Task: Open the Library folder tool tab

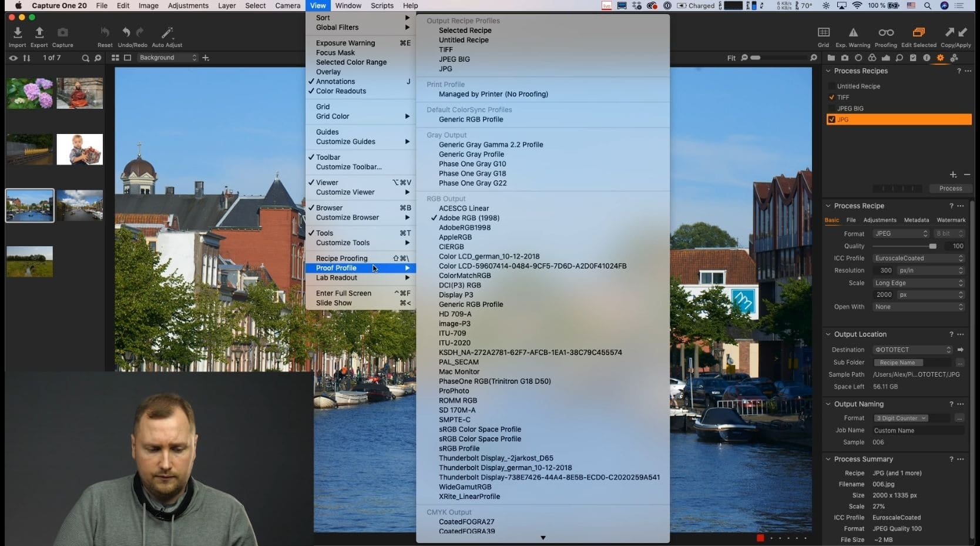Action: coord(831,58)
